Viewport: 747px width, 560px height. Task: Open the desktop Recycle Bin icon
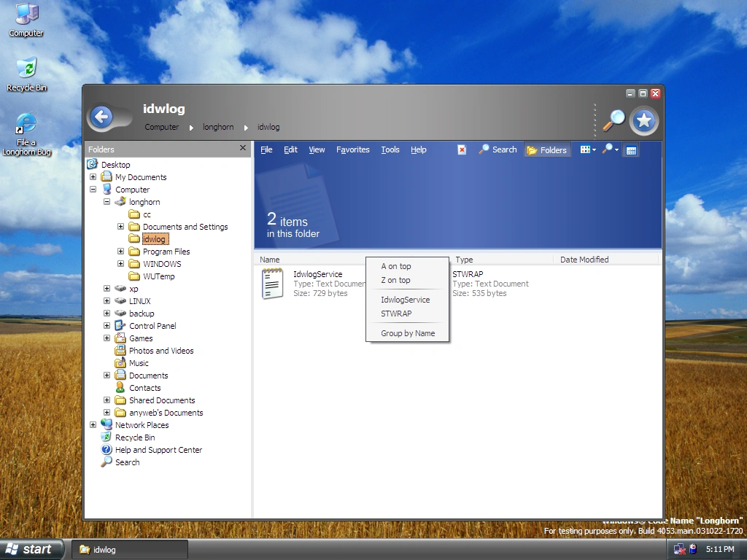pyautogui.click(x=27, y=75)
